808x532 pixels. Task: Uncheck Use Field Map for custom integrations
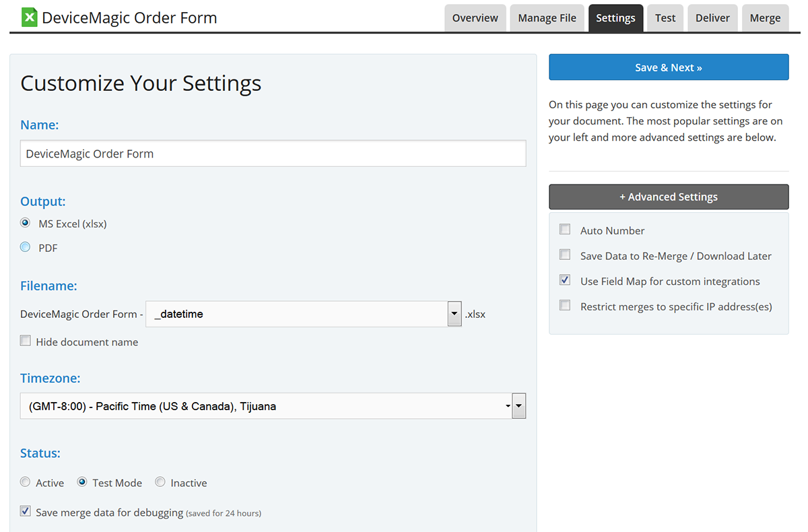click(x=565, y=280)
